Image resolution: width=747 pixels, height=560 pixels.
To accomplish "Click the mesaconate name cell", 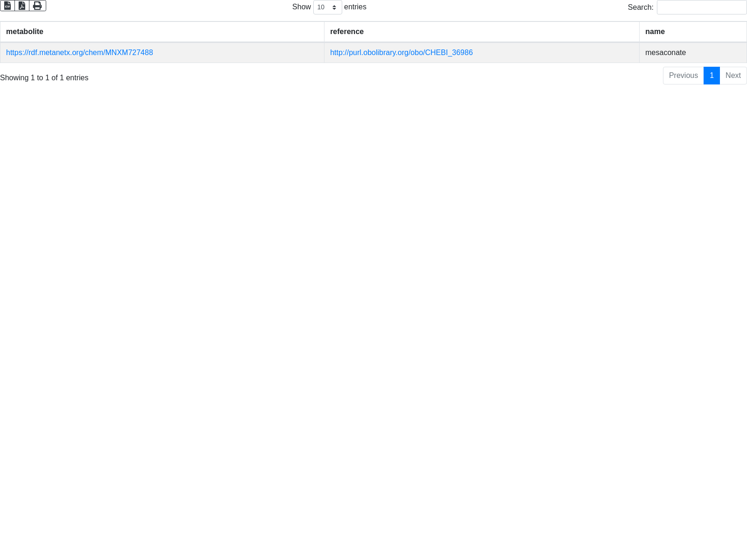I will (x=665, y=53).
